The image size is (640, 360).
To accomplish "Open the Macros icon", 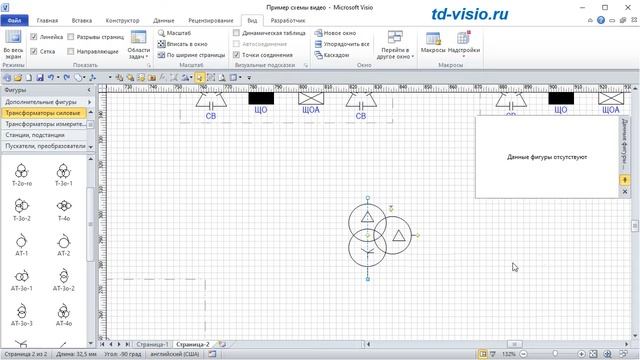I will coord(433,38).
